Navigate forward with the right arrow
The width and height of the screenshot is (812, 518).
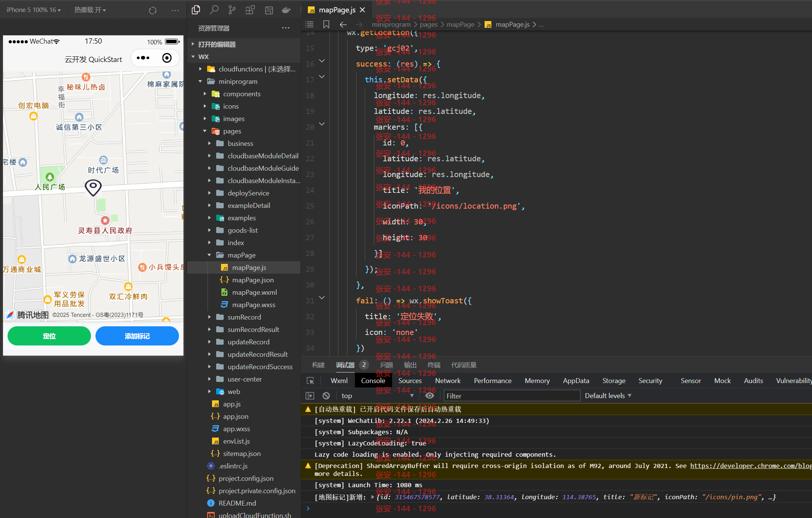pos(359,24)
